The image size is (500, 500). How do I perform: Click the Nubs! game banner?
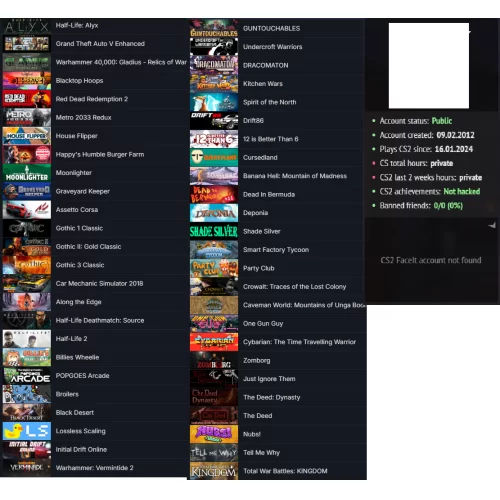[214, 434]
